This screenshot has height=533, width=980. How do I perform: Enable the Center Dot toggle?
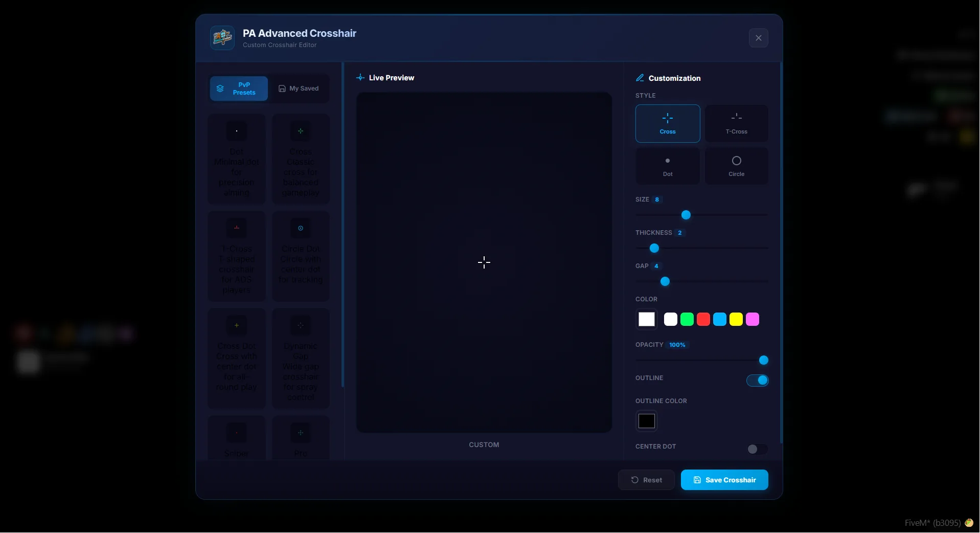tap(757, 449)
